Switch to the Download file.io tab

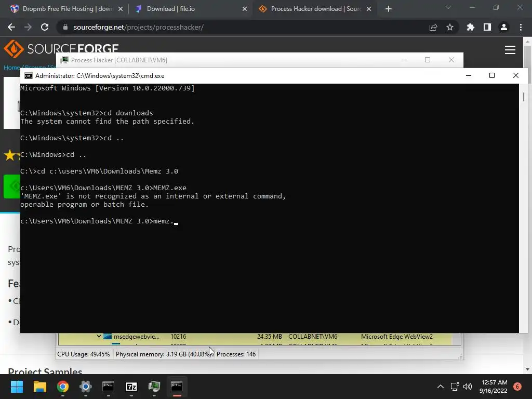pos(170,9)
